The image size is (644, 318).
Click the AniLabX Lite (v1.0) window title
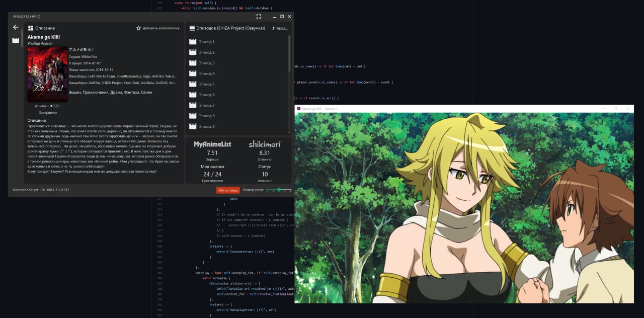point(27,16)
